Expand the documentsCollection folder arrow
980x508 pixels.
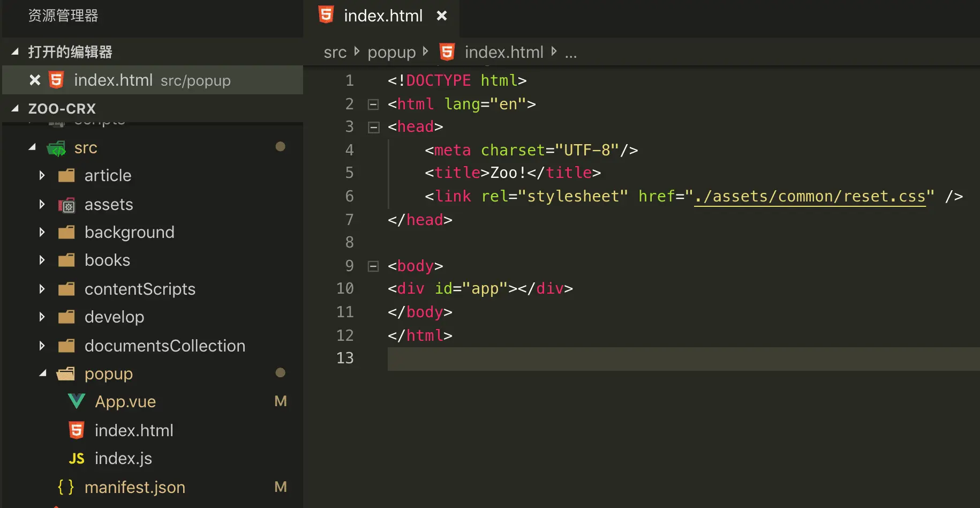click(x=42, y=346)
